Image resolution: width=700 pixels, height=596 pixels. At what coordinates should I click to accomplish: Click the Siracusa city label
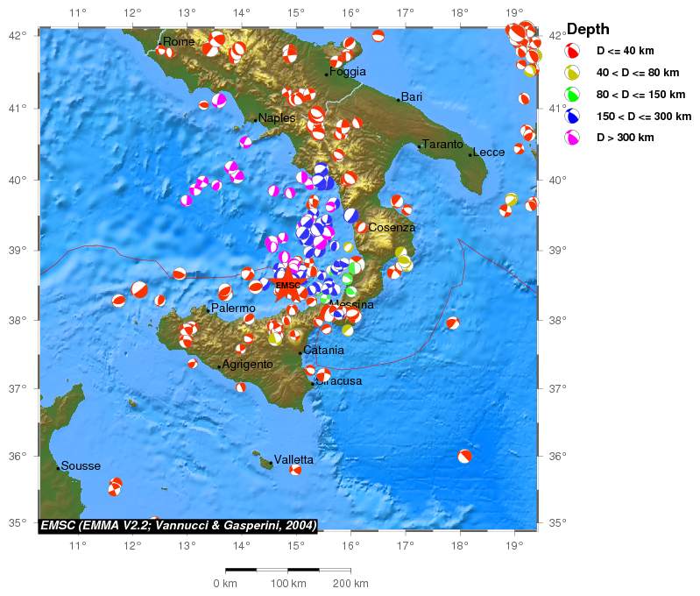[339, 381]
